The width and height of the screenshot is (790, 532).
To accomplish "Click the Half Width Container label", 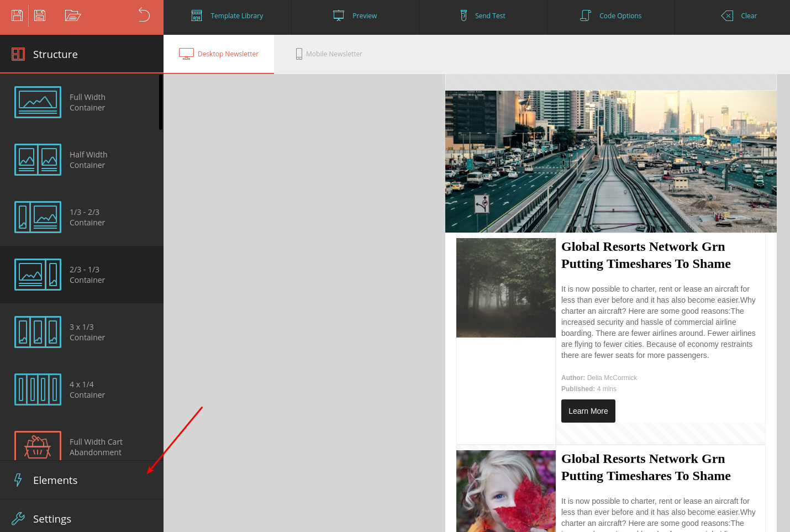I will click(x=88, y=160).
